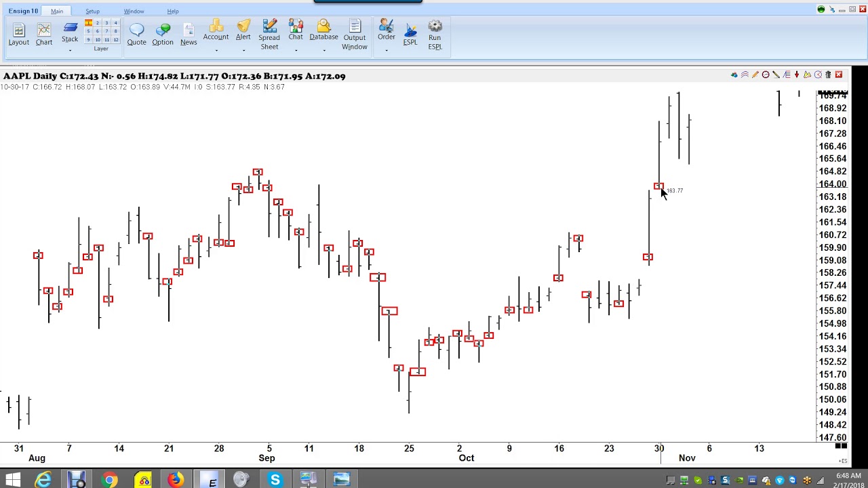Open the ESPL editor
The image size is (868, 488).
410,34
